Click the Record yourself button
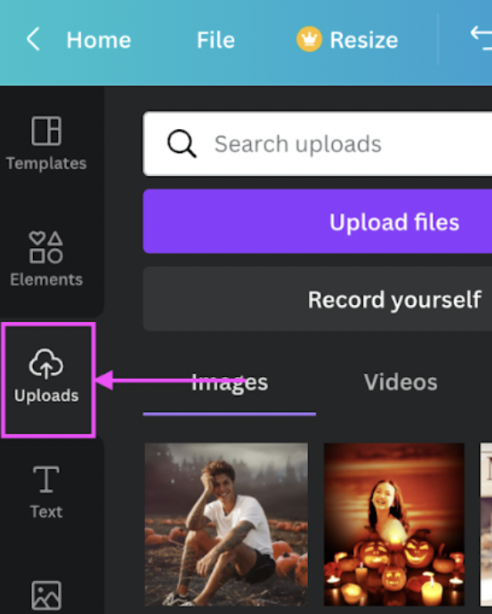This screenshot has width=492, height=614. coord(317,299)
